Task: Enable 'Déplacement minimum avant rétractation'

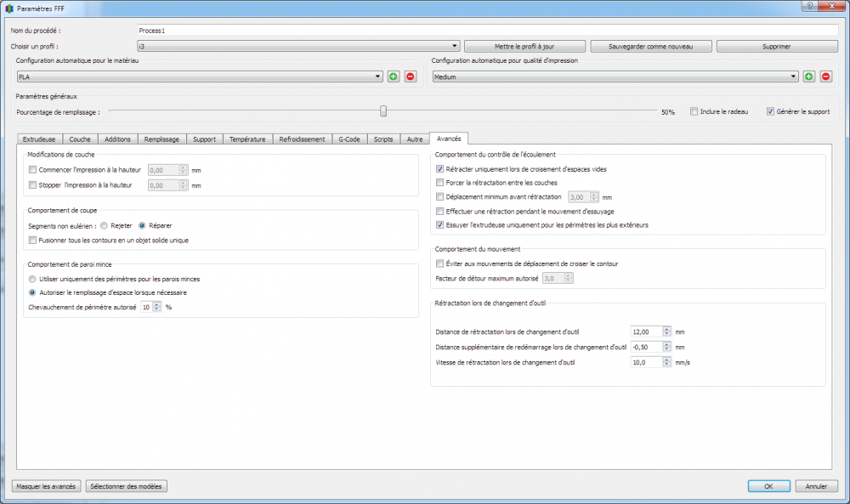Action: coord(439,196)
